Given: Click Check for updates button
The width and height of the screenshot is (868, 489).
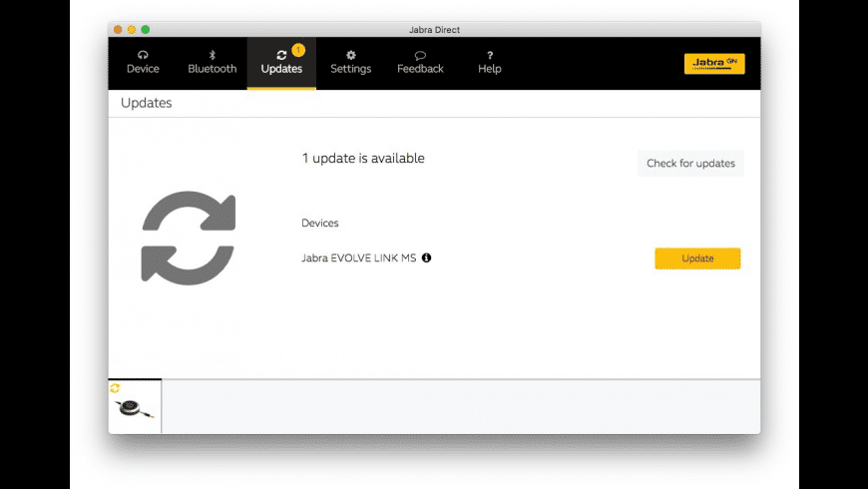Looking at the screenshot, I should (690, 164).
